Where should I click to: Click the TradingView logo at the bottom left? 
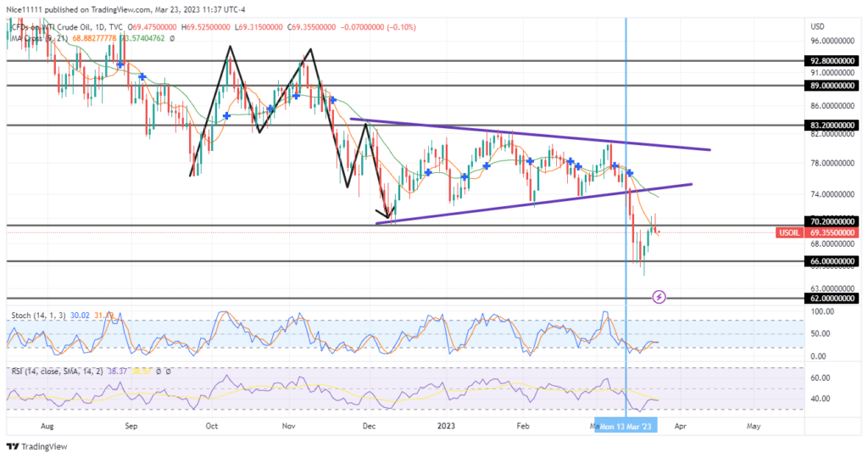37,446
